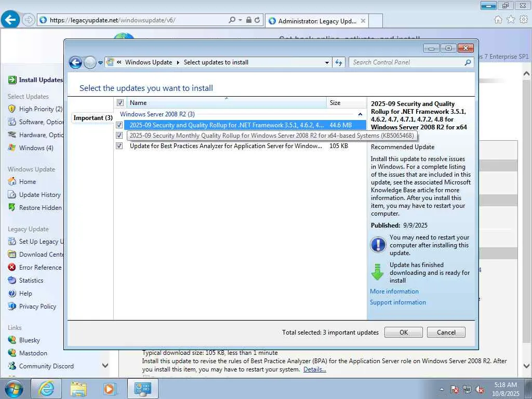
Task: Click the Statistics icon in the sidebar
Action: pos(12,280)
